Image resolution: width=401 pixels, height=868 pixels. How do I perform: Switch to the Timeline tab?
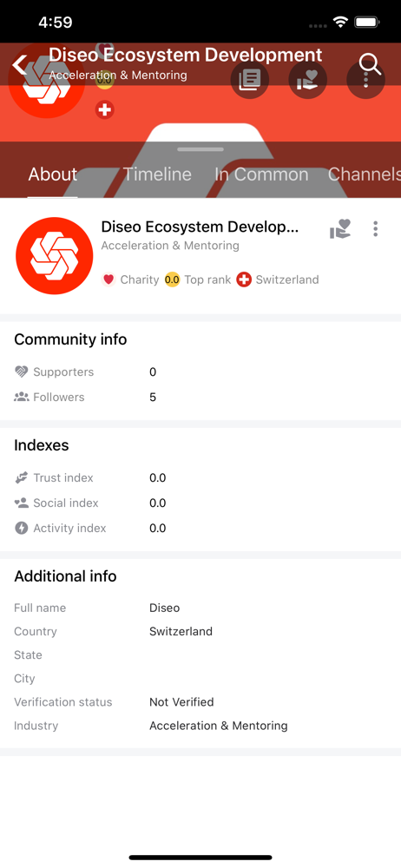click(x=157, y=174)
